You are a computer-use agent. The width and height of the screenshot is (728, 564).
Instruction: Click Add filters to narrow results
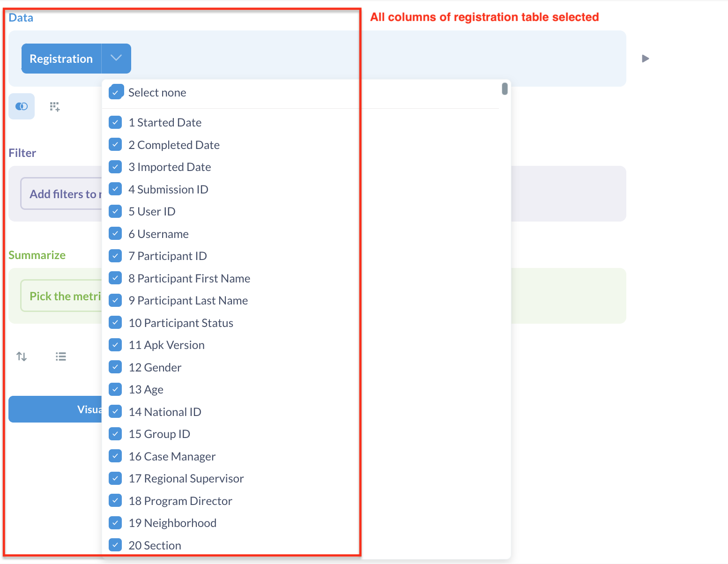[x=66, y=193]
